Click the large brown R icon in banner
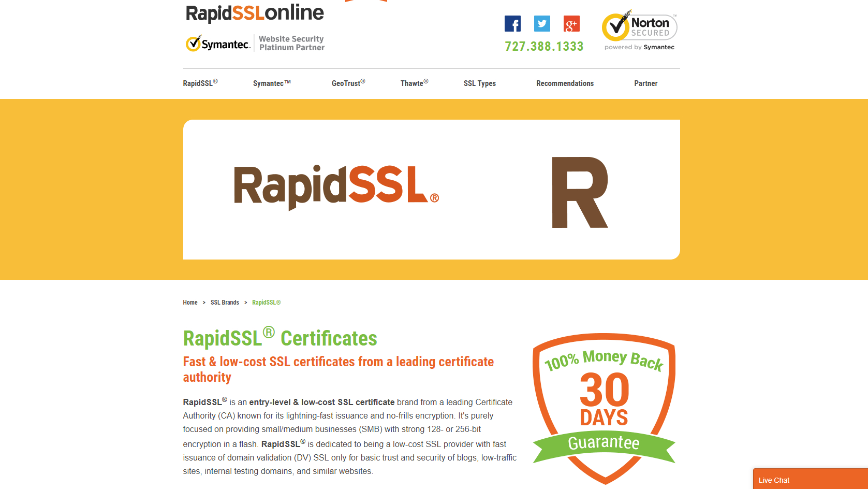 [x=580, y=192]
